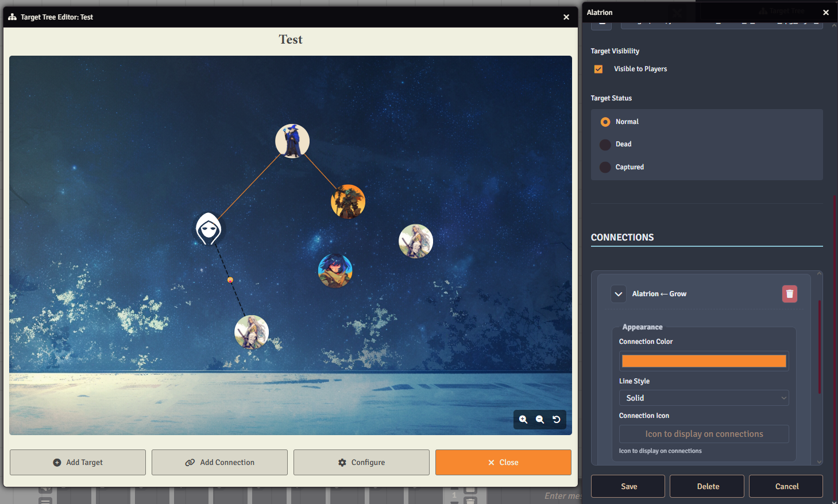
Task: Cancel the Alatrion target edits
Action: pos(786,486)
